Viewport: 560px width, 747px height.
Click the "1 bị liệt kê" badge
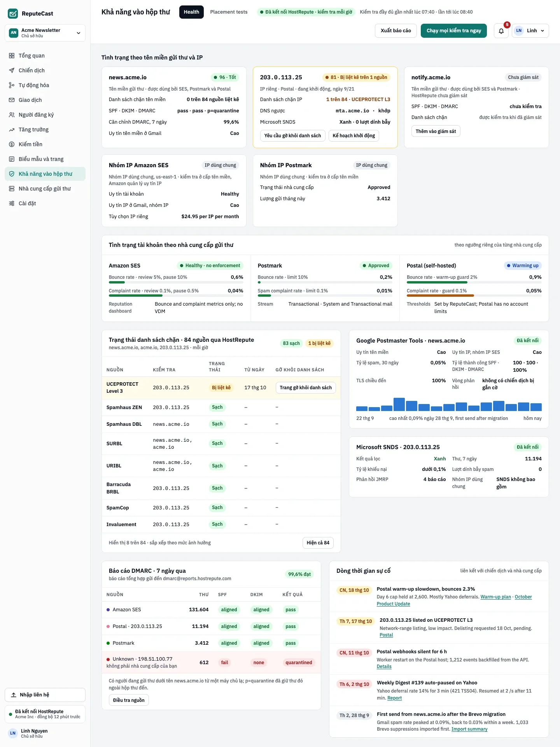pyautogui.click(x=319, y=343)
